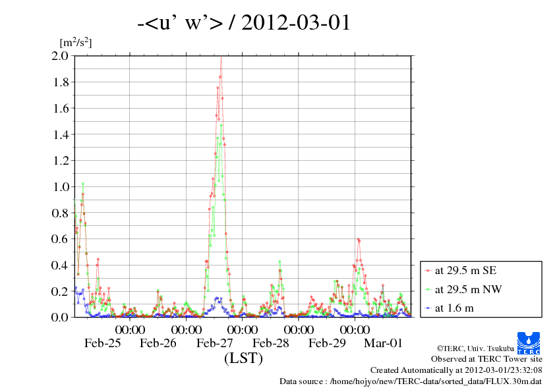
Task: Click the y-axis value 1.0
Action: click(x=61, y=187)
